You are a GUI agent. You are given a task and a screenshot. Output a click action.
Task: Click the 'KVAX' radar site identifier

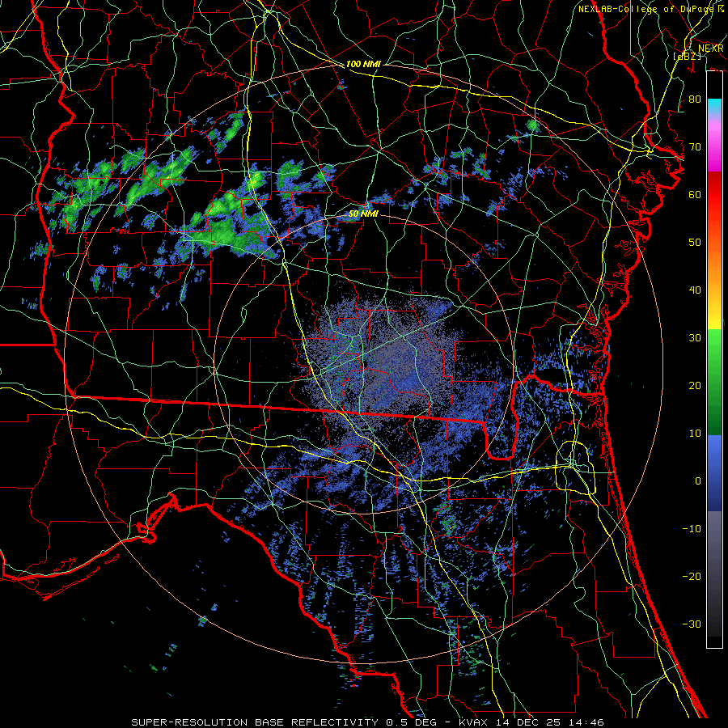[475, 722]
